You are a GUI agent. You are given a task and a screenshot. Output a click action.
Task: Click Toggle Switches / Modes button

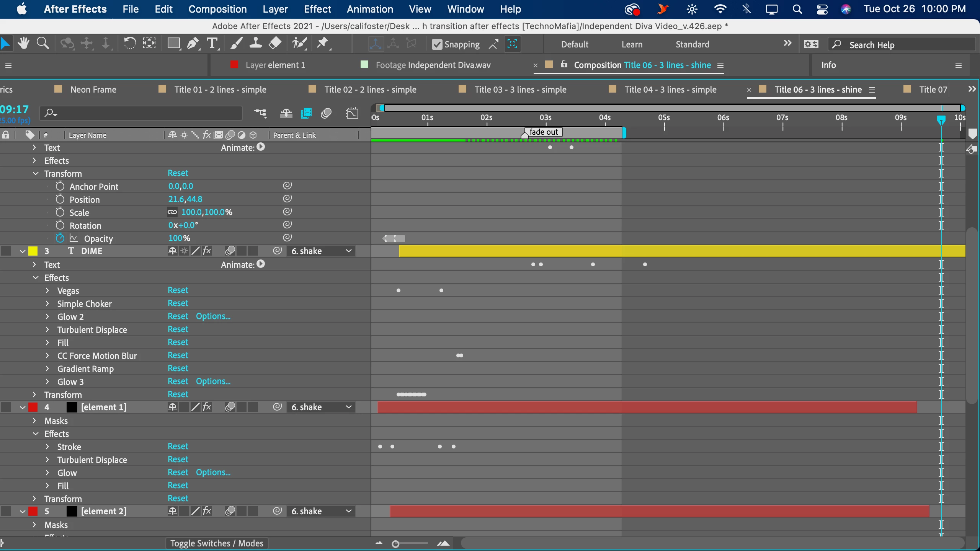pos(217,543)
